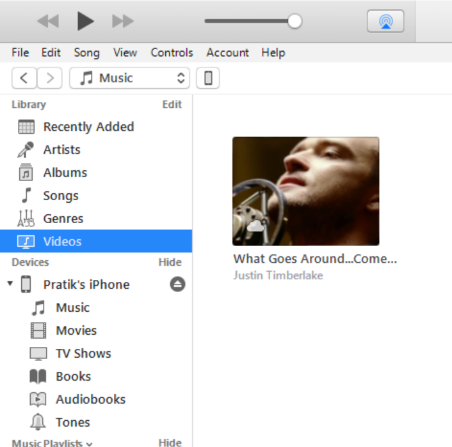This screenshot has width=452, height=447.
Task: Click the 'What Goes Around...Come...' title
Action: click(315, 259)
